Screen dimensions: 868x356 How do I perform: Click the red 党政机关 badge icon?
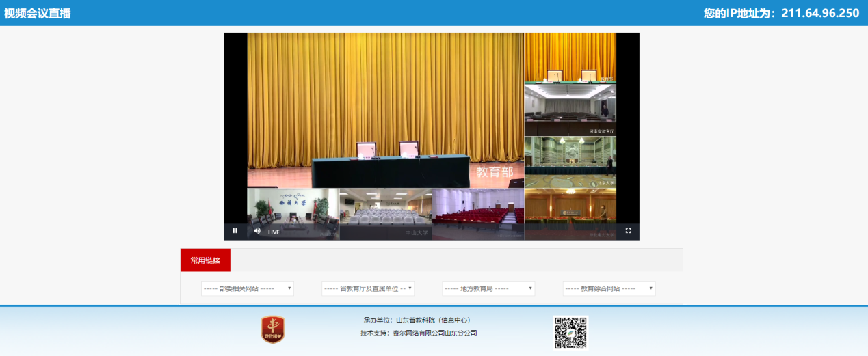(273, 329)
